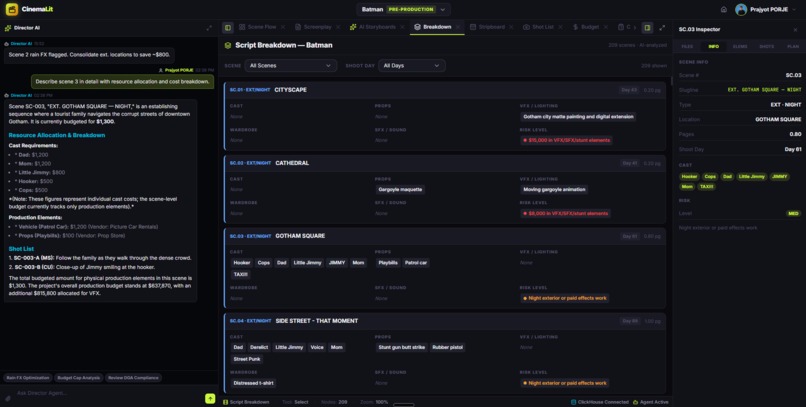
Task: Select SC.04 SIDE STREET - THAT MOMENT title
Action: click(317, 321)
